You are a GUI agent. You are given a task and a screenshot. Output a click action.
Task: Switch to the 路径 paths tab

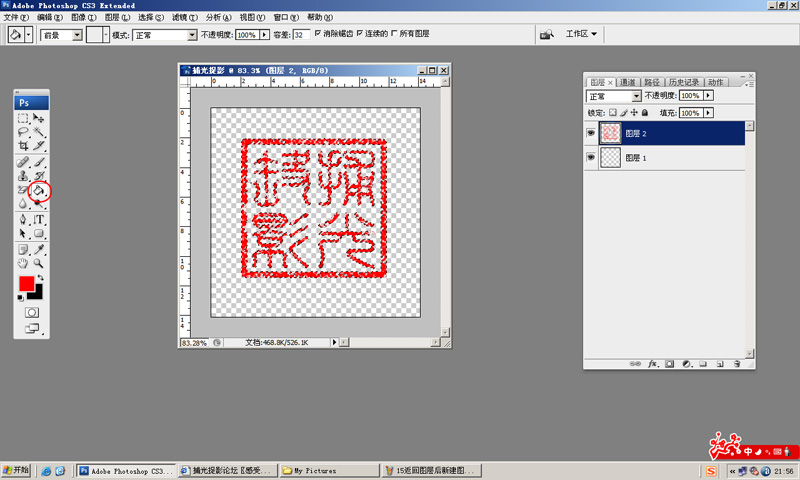click(652, 82)
